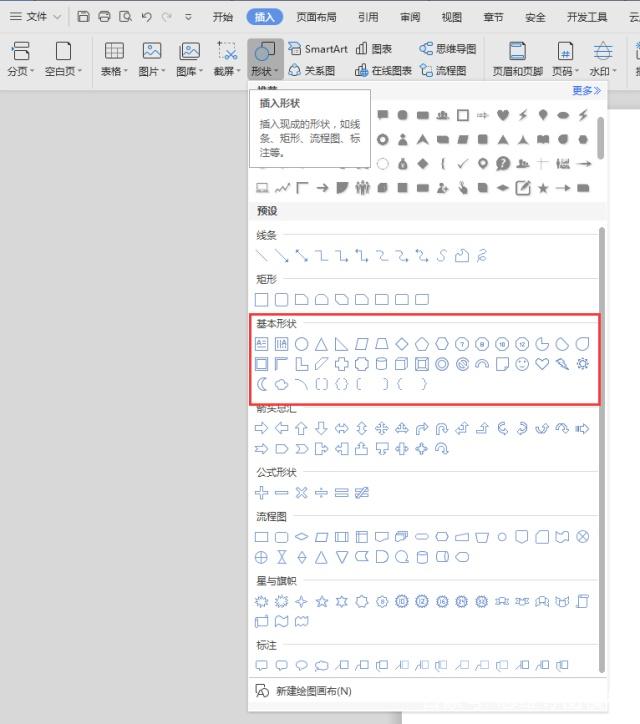Select the plus sign in 公式形状
The width and height of the screenshot is (640, 724).
[x=261, y=493]
